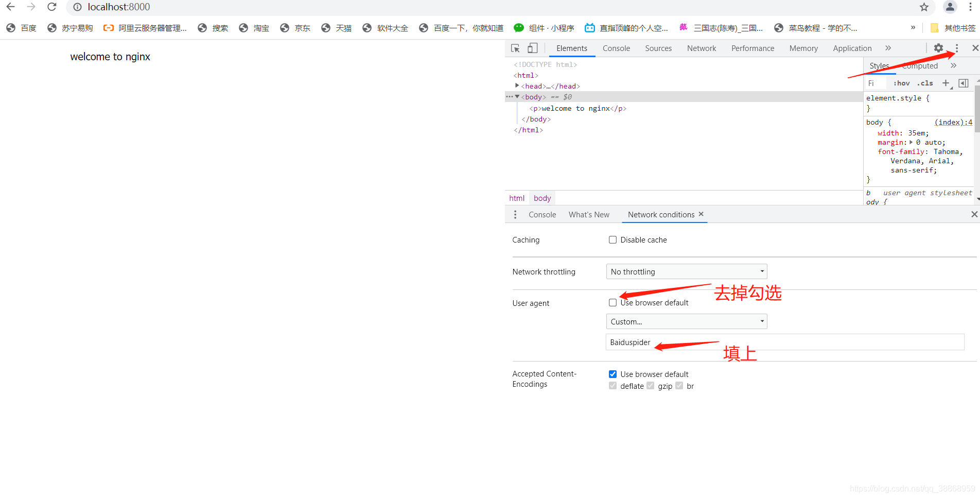The image size is (980, 498).
Task: Click the inspect element picker icon
Action: tap(515, 48)
